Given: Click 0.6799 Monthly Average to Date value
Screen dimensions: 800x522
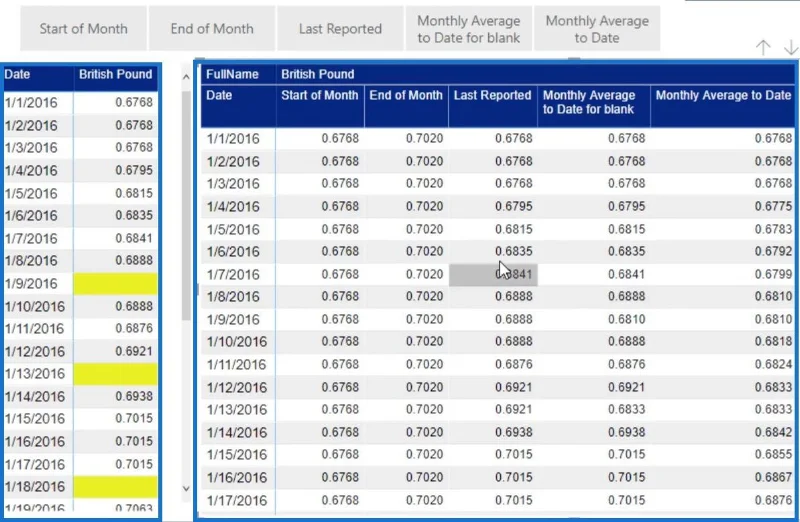Looking at the screenshot, I should [773, 275].
